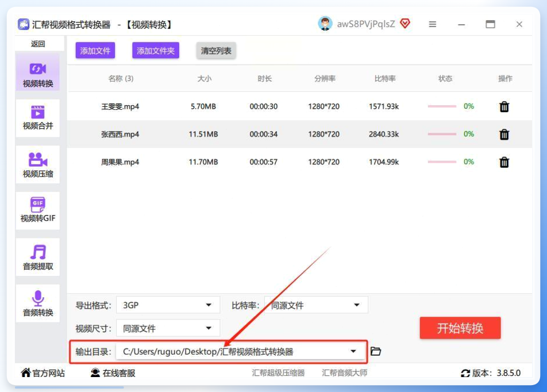The height and width of the screenshot is (392, 547).
Task: Click the 王雯雯.mp4 progress bar
Action: coord(442,106)
